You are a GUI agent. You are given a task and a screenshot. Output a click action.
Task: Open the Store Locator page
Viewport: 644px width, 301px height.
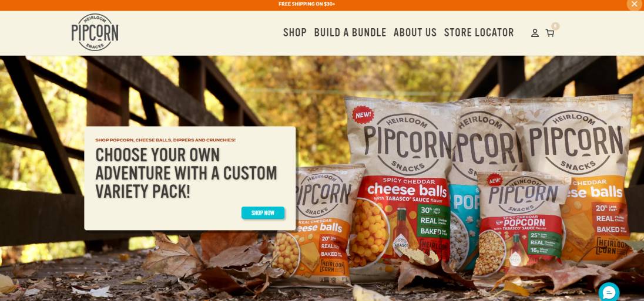click(479, 32)
